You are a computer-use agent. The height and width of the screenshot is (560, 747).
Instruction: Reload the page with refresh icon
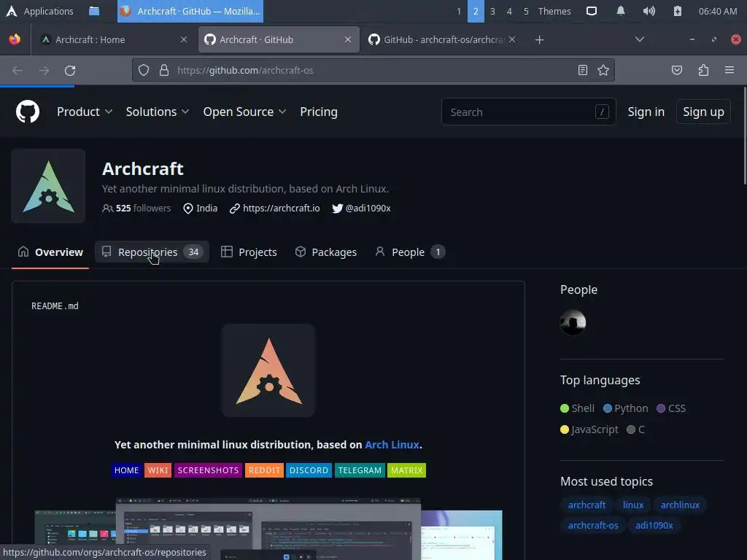70,71
